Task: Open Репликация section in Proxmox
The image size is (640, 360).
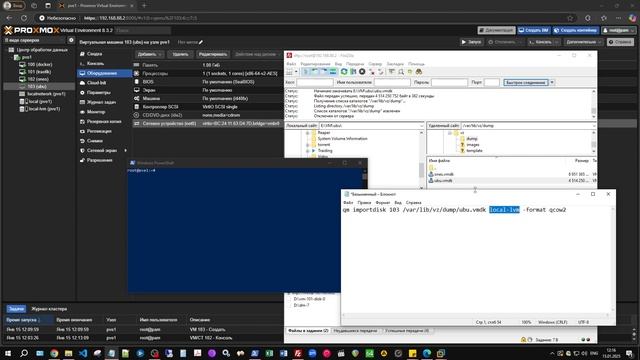Action: click(x=99, y=131)
